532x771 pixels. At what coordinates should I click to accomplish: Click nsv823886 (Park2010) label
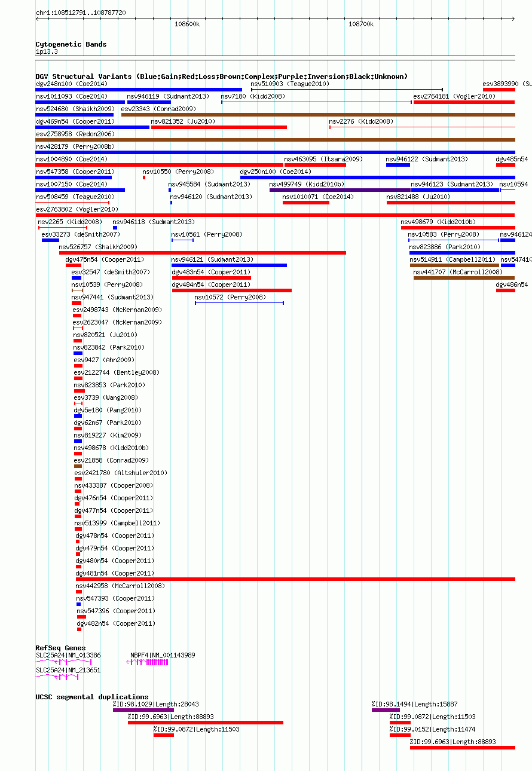[x=445, y=247]
